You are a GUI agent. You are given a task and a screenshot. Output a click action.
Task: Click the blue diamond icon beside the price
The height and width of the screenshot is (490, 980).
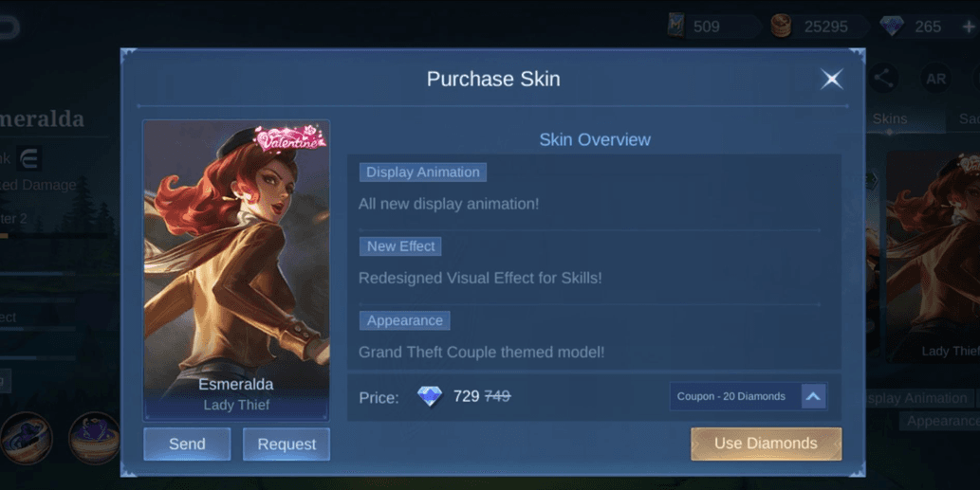pyautogui.click(x=430, y=396)
